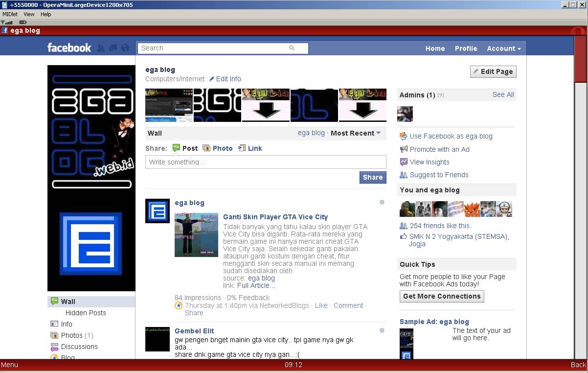Click the Get More Connections button
The image size is (588, 373).
[x=442, y=296]
